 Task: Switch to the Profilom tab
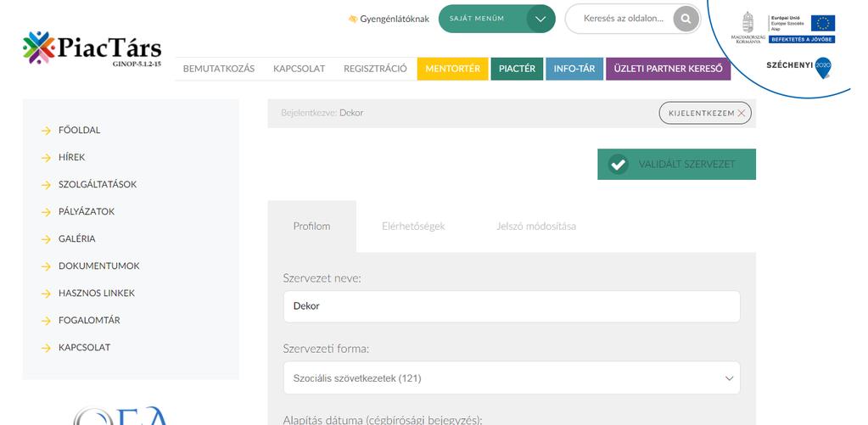(x=311, y=226)
